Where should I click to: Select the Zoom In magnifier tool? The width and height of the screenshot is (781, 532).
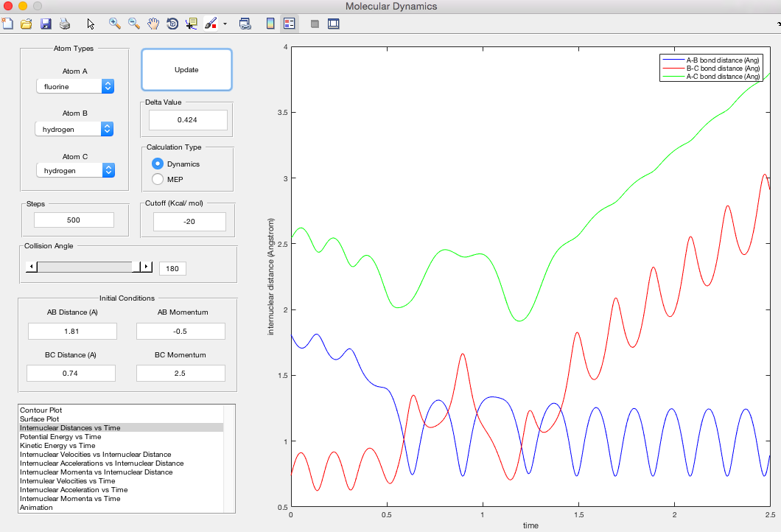[x=115, y=24]
